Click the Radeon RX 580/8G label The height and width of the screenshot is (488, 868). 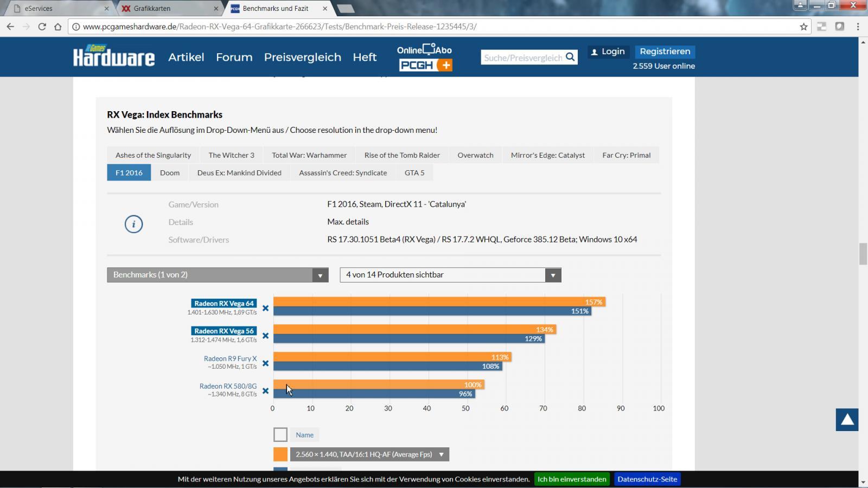(228, 386)
